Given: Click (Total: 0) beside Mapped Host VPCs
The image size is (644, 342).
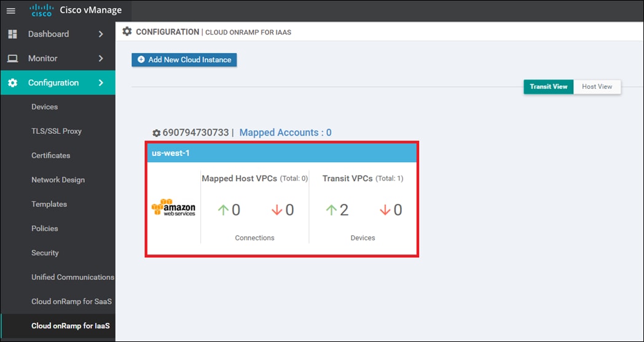Looking at the screenshot, I should pos(294,179).
